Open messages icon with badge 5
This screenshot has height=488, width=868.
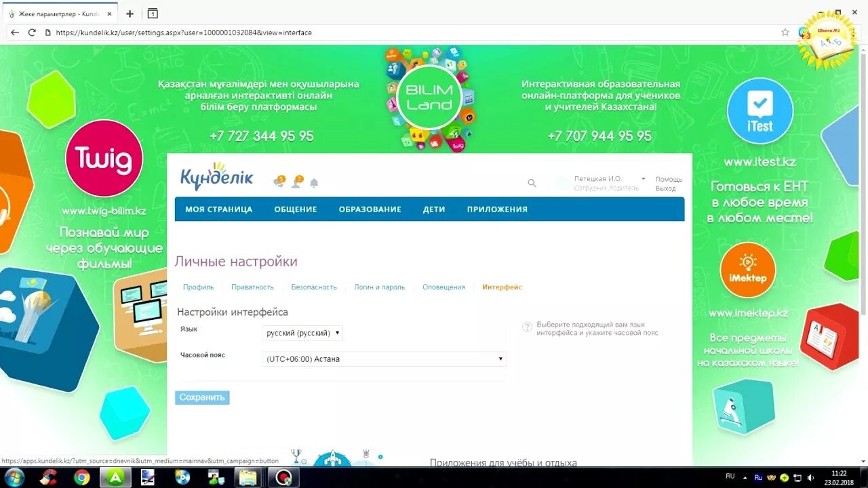[x=279, y=182]
